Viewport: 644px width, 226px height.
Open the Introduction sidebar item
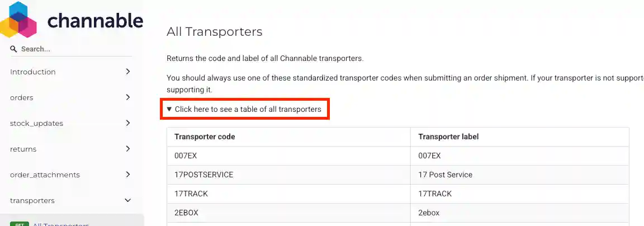coord(33,72)
